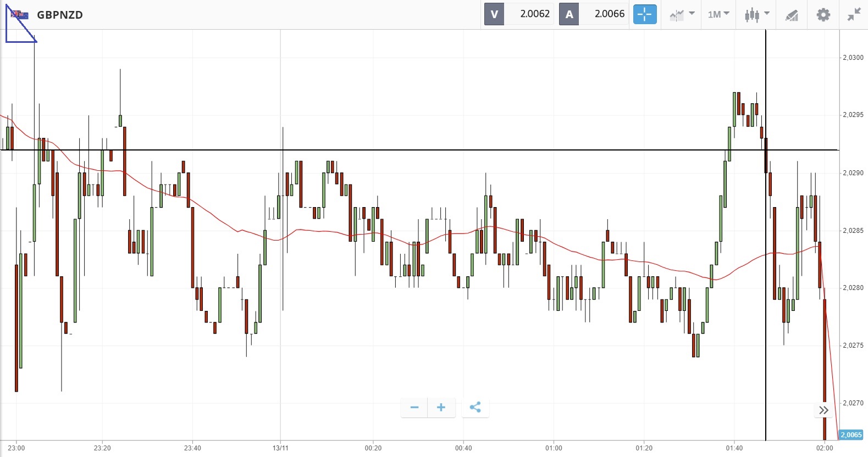Click the 2,0270 price axis label
The height and width of the screenshot is (457, 868).
(853, 403)
